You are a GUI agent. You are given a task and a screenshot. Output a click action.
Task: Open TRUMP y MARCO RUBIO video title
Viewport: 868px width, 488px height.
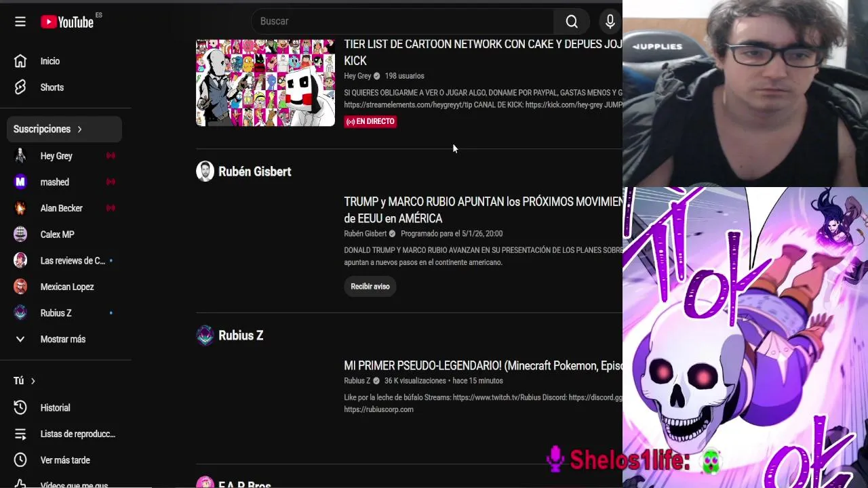point(483,210)
